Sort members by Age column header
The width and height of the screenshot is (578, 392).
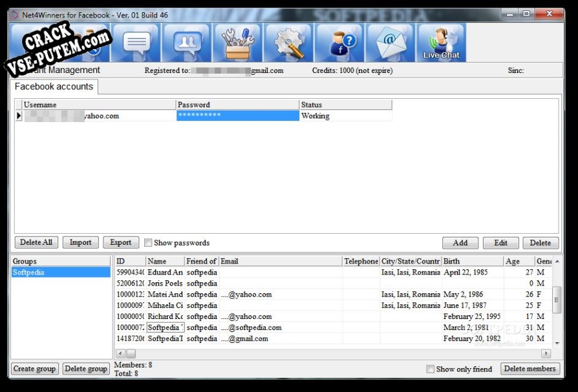(x=519, y=261)
